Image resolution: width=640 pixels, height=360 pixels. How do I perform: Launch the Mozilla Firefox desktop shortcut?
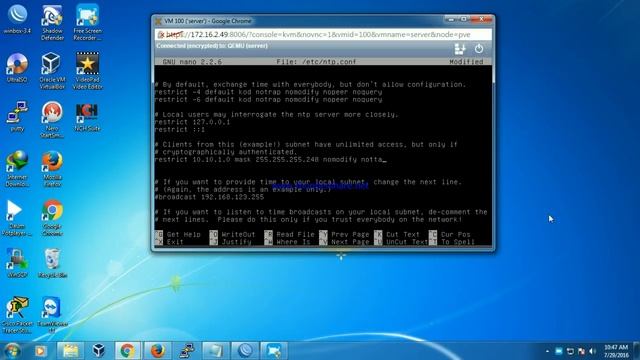tap(52, 169)
